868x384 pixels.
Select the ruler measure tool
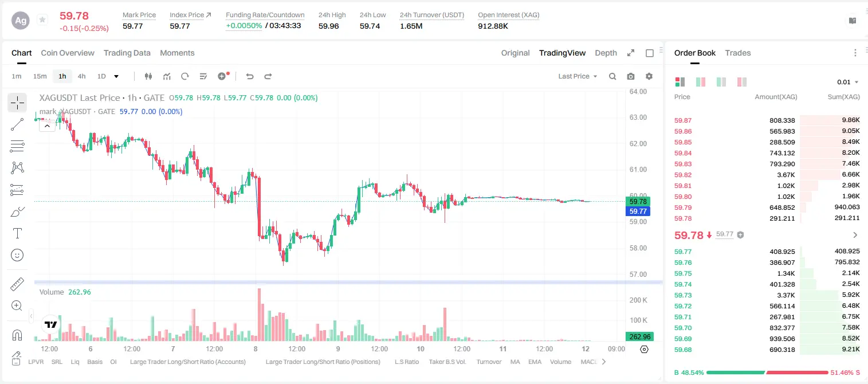[x=17, y=284]
